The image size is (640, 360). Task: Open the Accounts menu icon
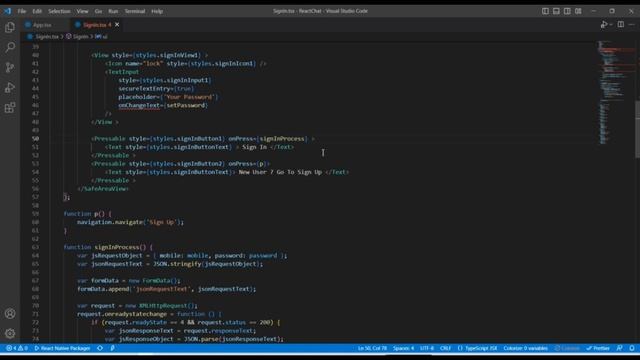(10, 313)
